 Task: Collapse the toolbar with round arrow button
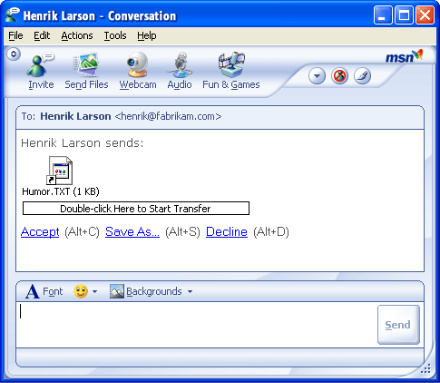[14, 54]
